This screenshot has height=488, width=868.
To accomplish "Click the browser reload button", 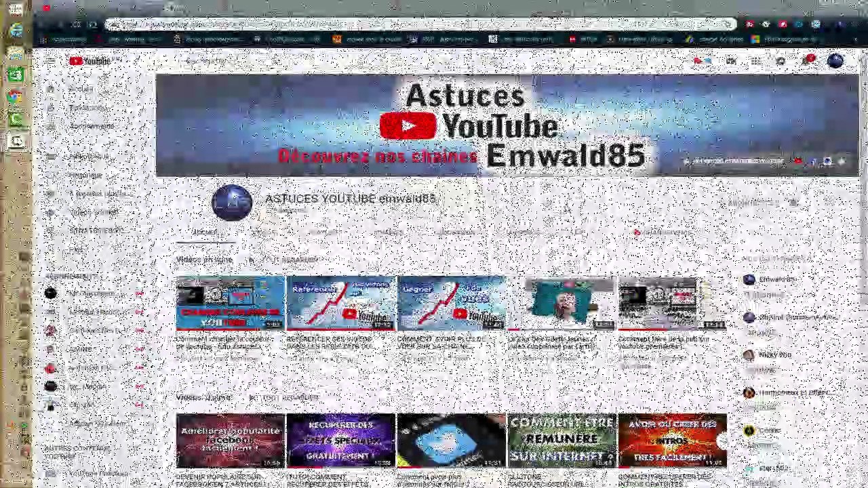I will click(x=76, y=24).
